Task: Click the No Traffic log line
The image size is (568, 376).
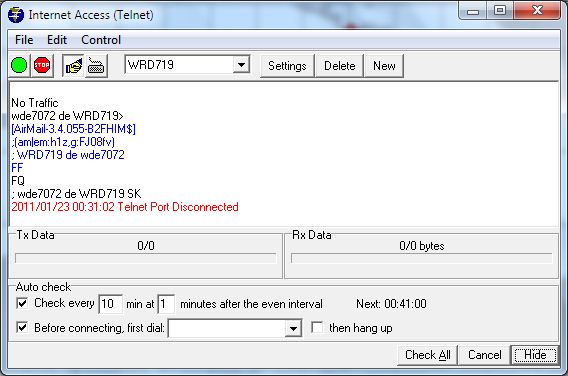Action: [34, 103]
